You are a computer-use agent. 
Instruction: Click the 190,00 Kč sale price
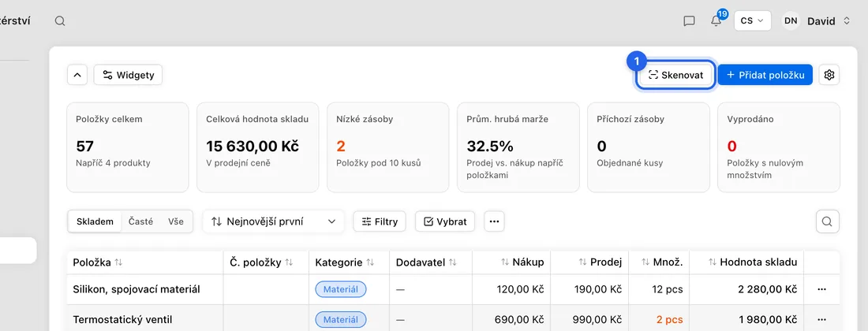[598, 289]
